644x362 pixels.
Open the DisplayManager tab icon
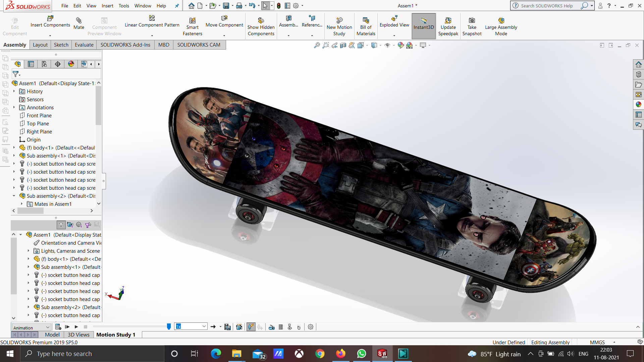71,64
